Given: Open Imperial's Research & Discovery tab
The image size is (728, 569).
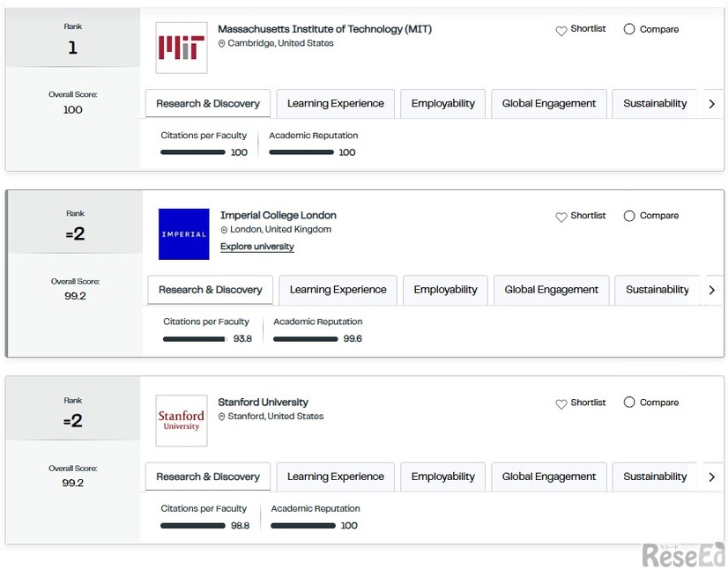Looking at the screenshot, I should tap(211, 290).
